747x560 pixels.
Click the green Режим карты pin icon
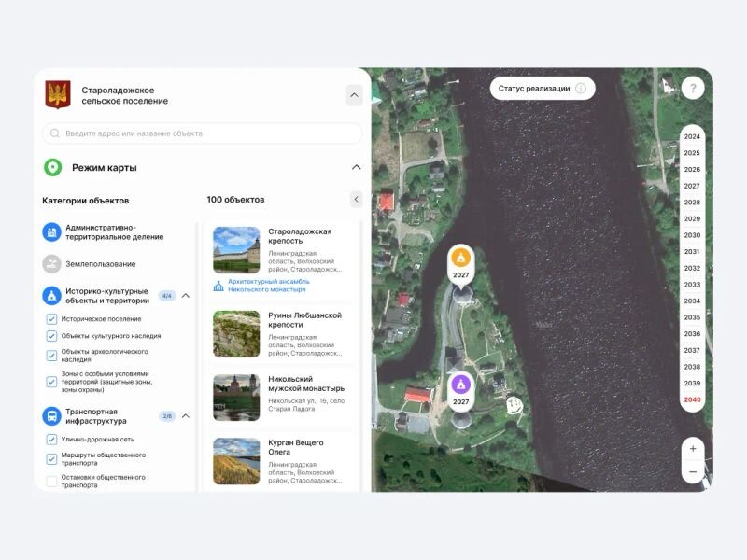coord(53,167)
